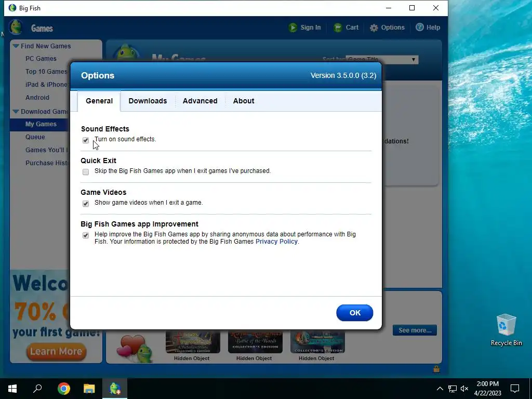Click OK to close Options dialog
Viewport: 532px width, 399px height.
point(354,313)
